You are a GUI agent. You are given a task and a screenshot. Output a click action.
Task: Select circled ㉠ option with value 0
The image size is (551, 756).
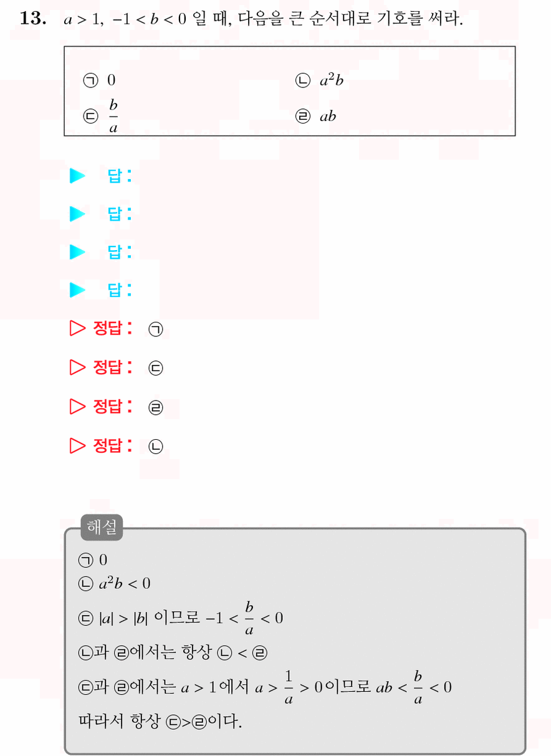click(100, 80)
